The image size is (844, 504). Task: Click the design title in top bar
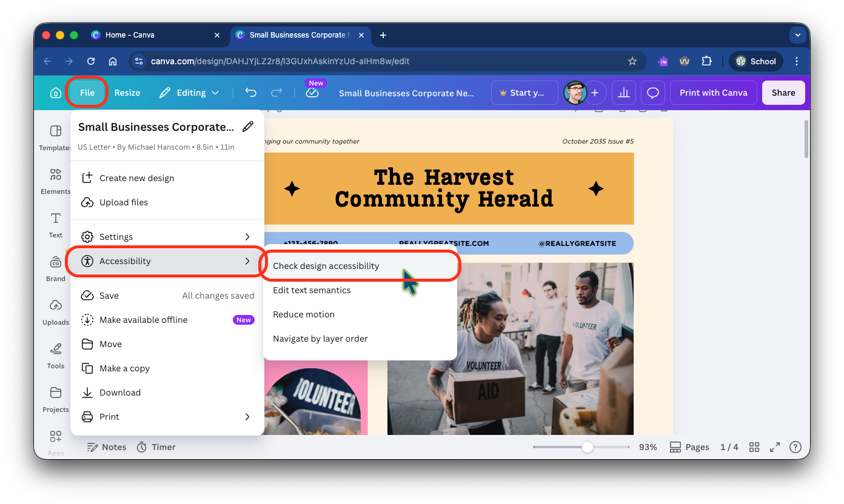[x=406, y=93]
